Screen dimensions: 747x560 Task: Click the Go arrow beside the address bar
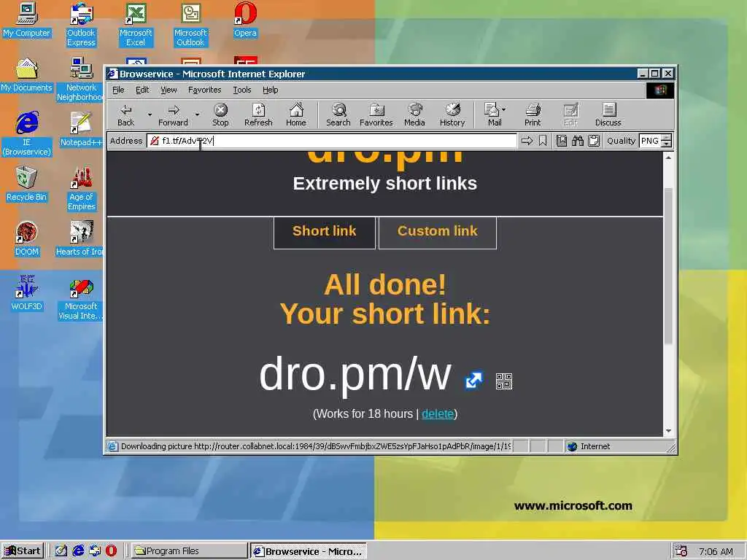coord(527,141)
